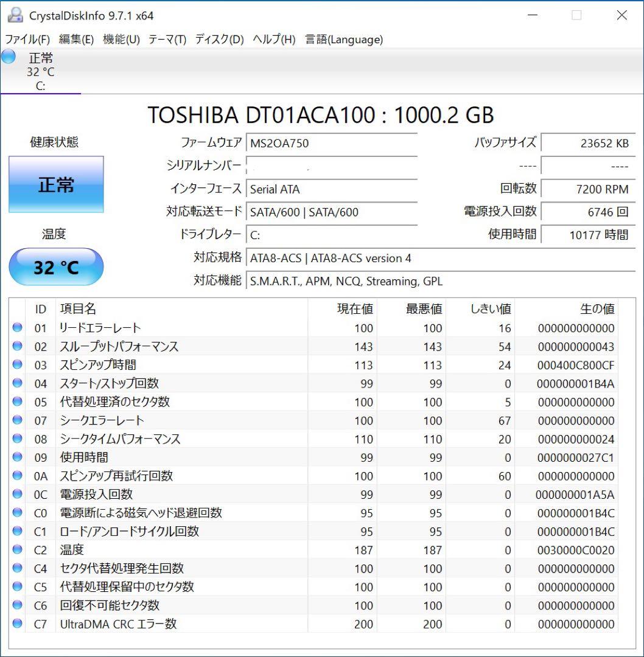Click the blue status orb for drive C:
The image size is (644, 657).
(9, 57)
